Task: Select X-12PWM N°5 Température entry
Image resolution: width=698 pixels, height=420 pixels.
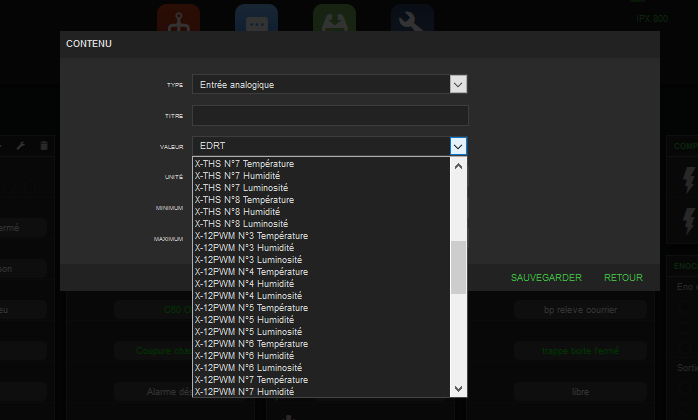Action: click(251, 307)
